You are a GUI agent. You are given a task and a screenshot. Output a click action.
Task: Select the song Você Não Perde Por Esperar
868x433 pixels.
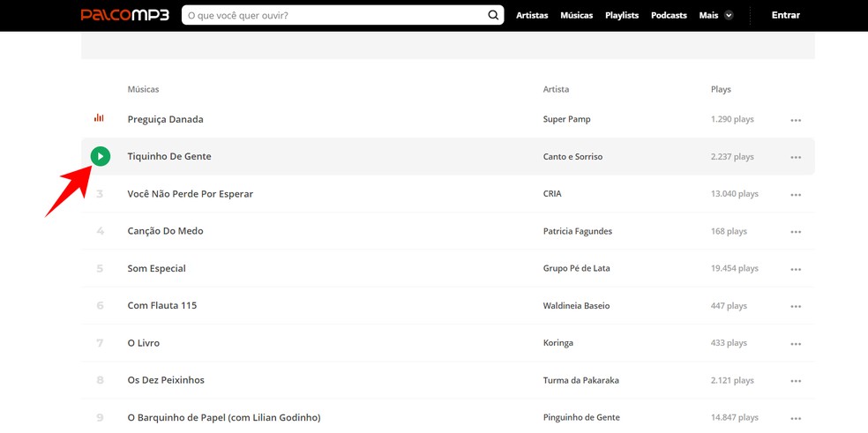190,194
